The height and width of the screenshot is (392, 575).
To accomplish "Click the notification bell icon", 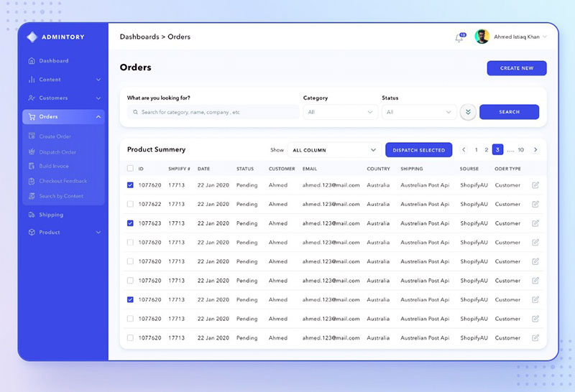I will click(x=459, y=37).
